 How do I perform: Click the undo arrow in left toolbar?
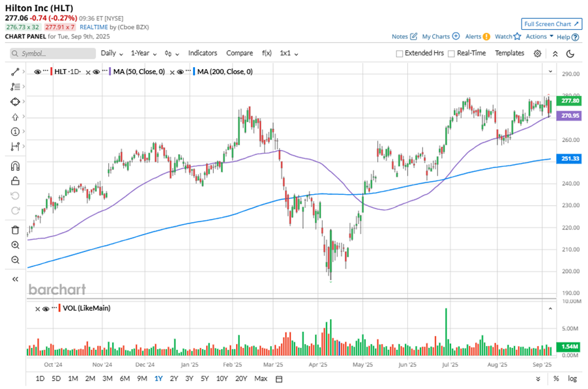[x=15, y=196]
